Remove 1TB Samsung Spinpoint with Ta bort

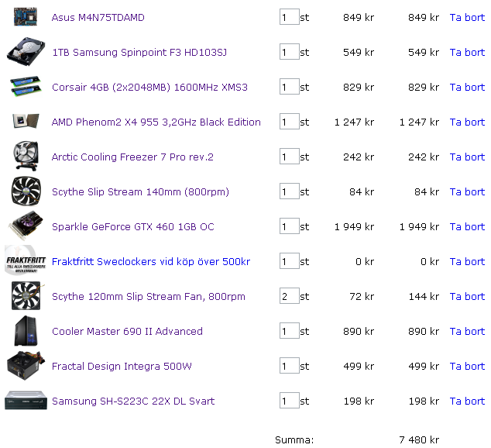tap(467, 53)
